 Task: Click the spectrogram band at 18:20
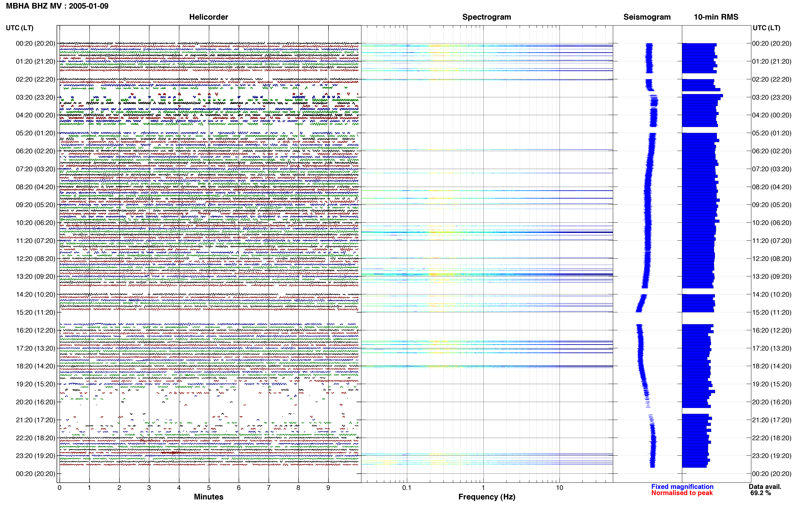tap(487, 366)
